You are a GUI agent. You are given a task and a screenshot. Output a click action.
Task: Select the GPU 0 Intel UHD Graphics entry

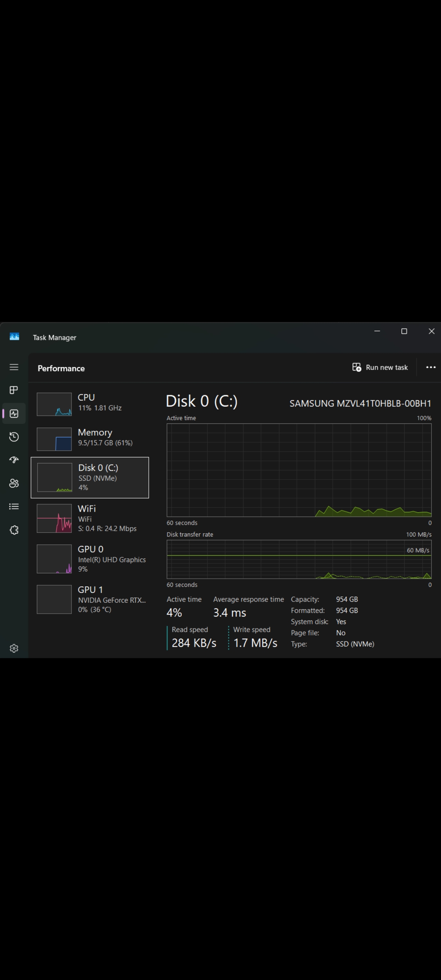point(90,559)
